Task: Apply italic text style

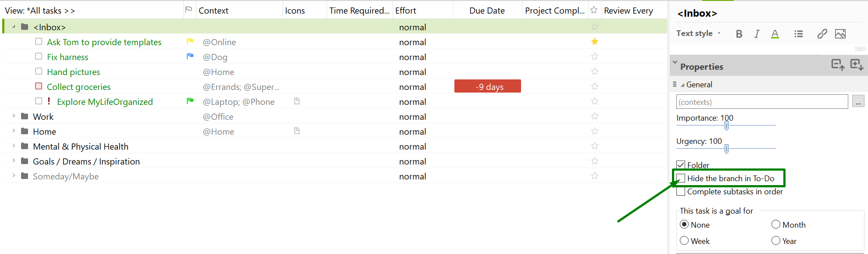Action: click(757, 34)
